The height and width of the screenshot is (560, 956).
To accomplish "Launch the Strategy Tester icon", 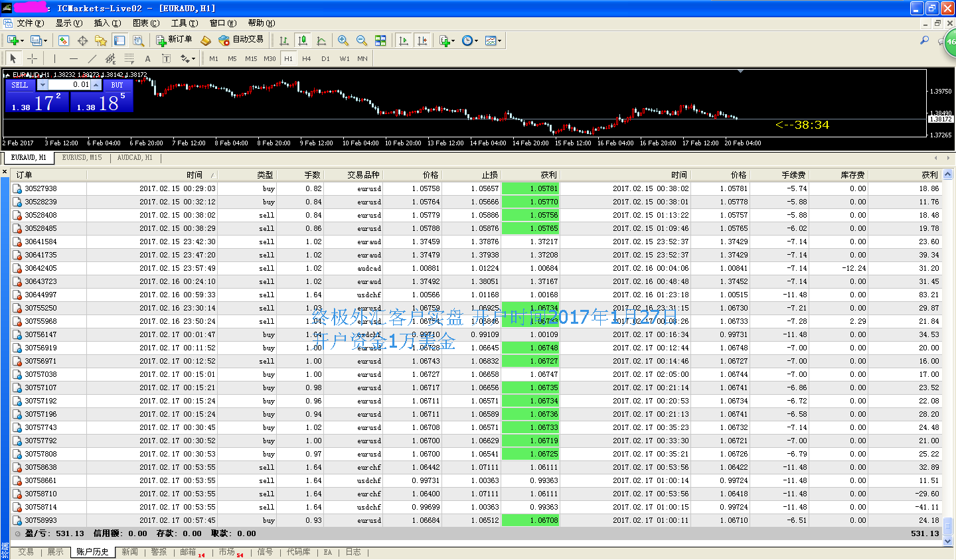I will (138, 40).
